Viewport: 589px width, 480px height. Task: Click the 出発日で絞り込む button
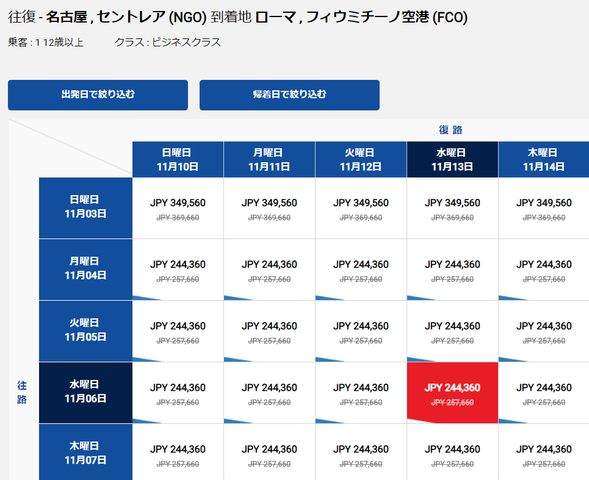(98, 95)
